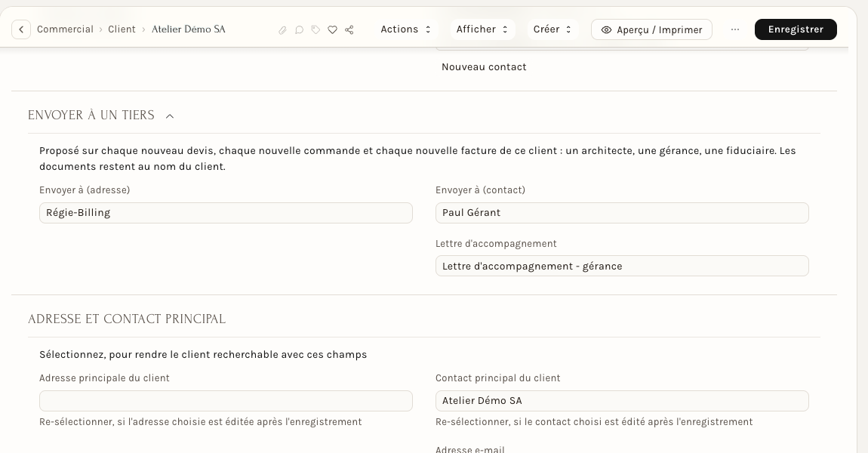
Task: Click the Contact principal du client label
Action: pyautogui.click(x=497, y=378)
